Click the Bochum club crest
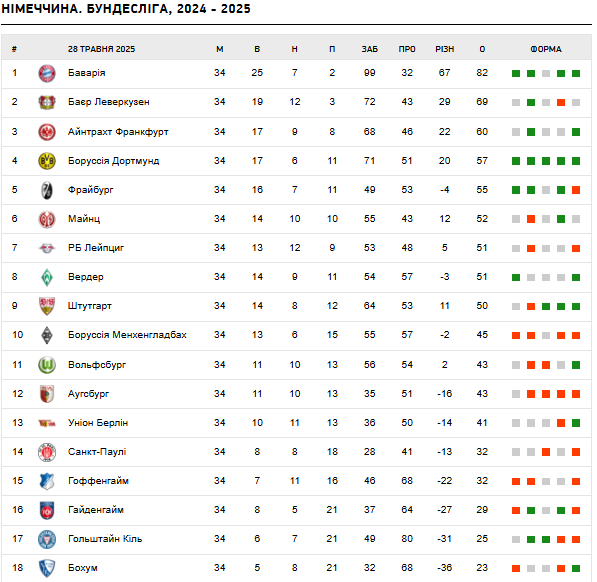 [47, 568]
